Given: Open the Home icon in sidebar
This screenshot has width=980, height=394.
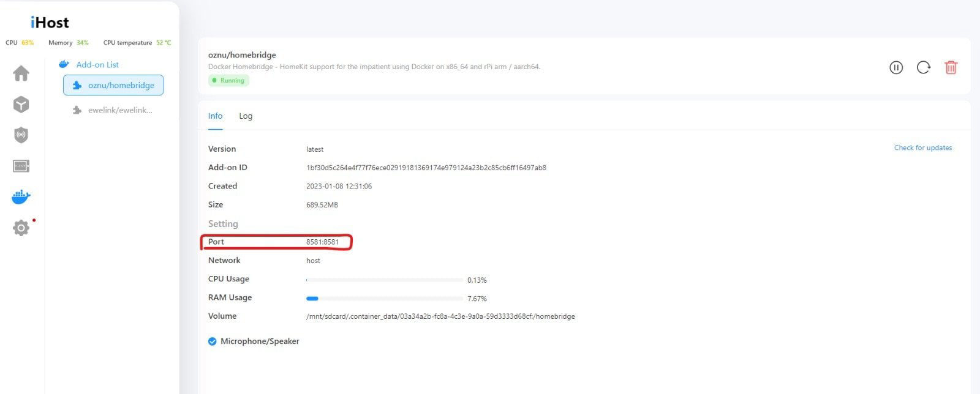Looking at the screenshot, I should pos(21,73).
